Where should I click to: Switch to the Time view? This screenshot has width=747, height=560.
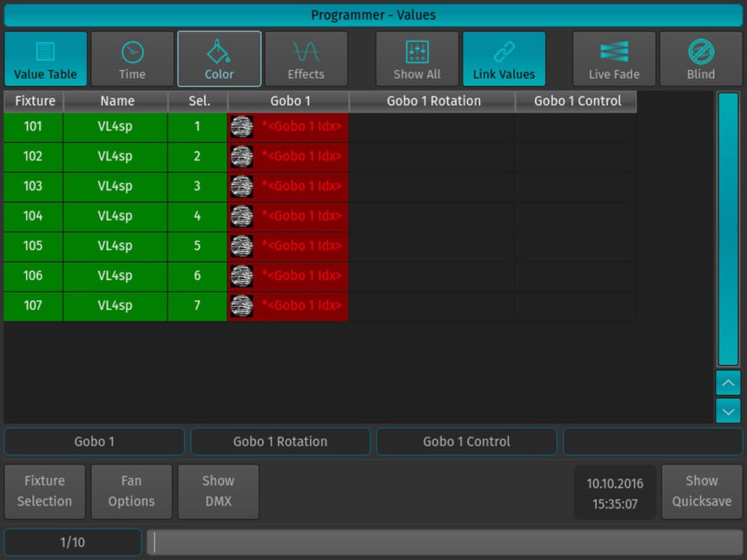[132, 59]
